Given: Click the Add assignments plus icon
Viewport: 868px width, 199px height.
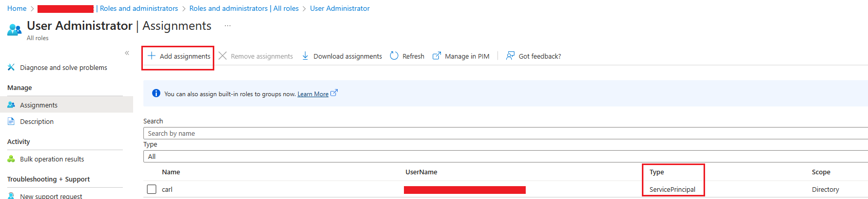Looking at the screenshot, I should [x=152, y=56].
